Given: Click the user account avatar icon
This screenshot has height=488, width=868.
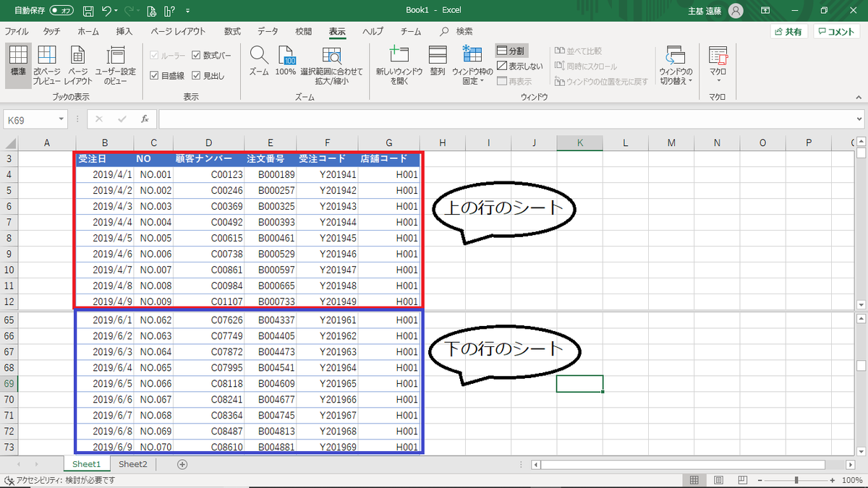Looking at the screenshot, I should (736, 11).
